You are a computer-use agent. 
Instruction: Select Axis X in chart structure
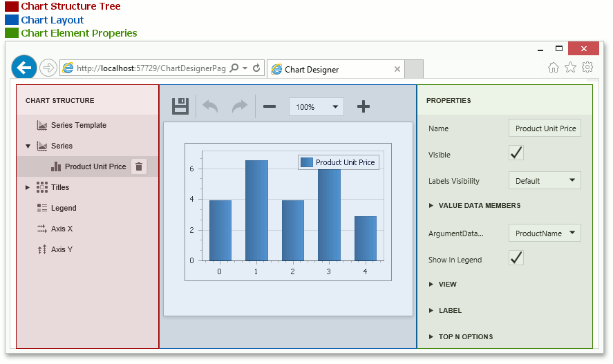point(62,229)
